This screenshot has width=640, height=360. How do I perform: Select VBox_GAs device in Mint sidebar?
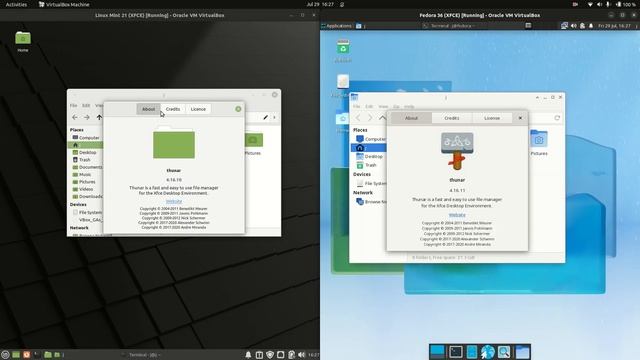point(86,220)
